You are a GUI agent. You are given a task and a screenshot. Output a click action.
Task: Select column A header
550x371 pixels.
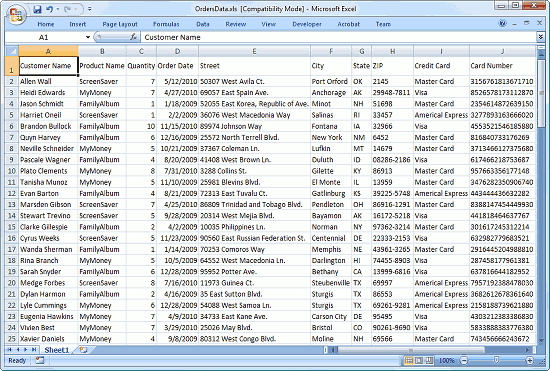coord(48,51)
